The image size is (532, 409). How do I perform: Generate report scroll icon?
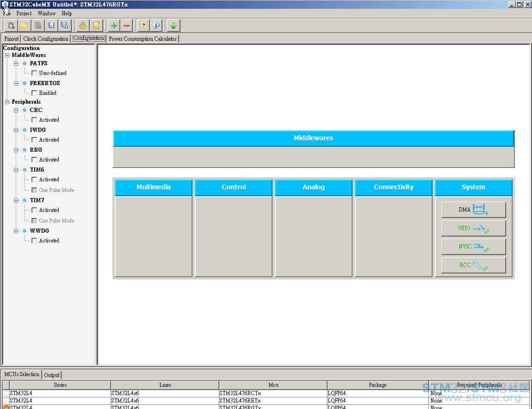tap(96, 25)
